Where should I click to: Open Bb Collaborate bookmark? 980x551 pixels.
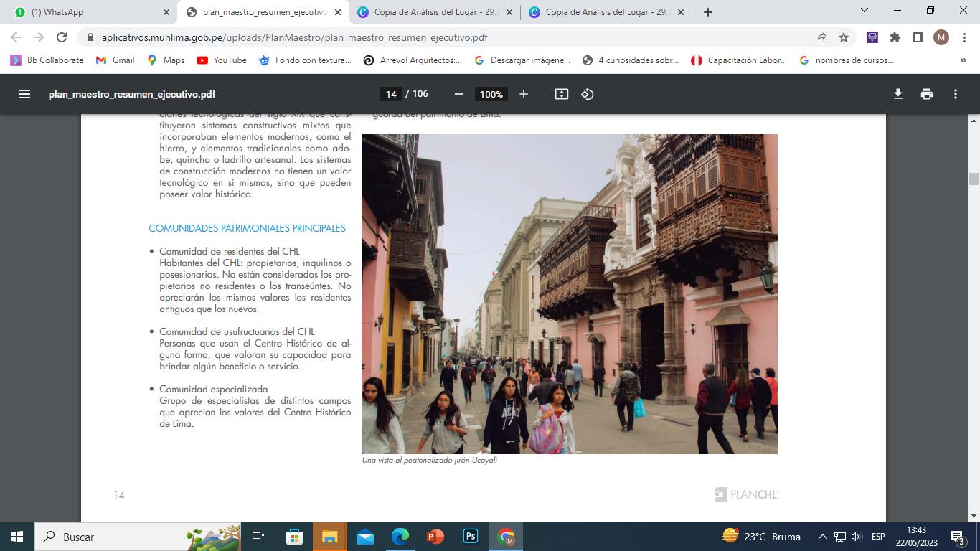(47, 60)
